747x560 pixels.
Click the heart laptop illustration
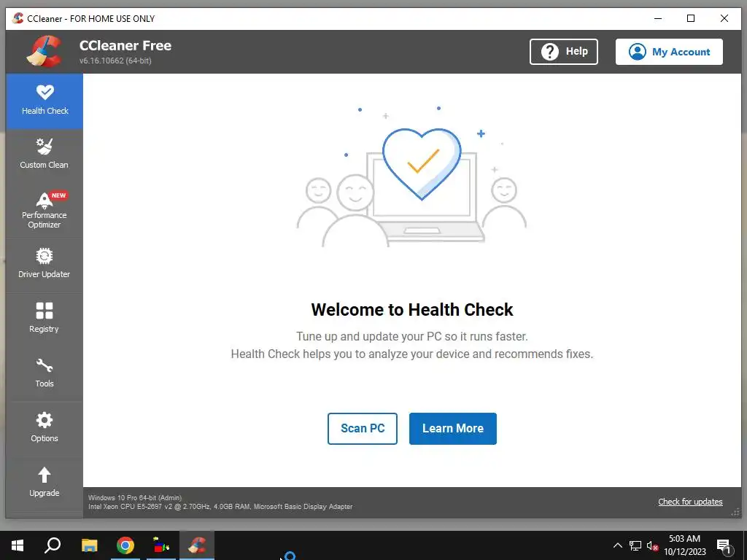pyautogui.click(x=412, y=176)
